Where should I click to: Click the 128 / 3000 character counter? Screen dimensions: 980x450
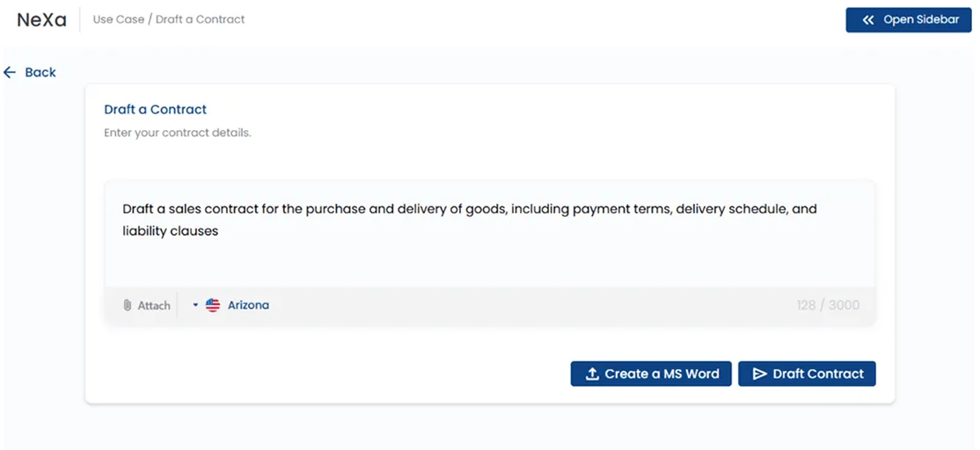click(x=828, y=305)
